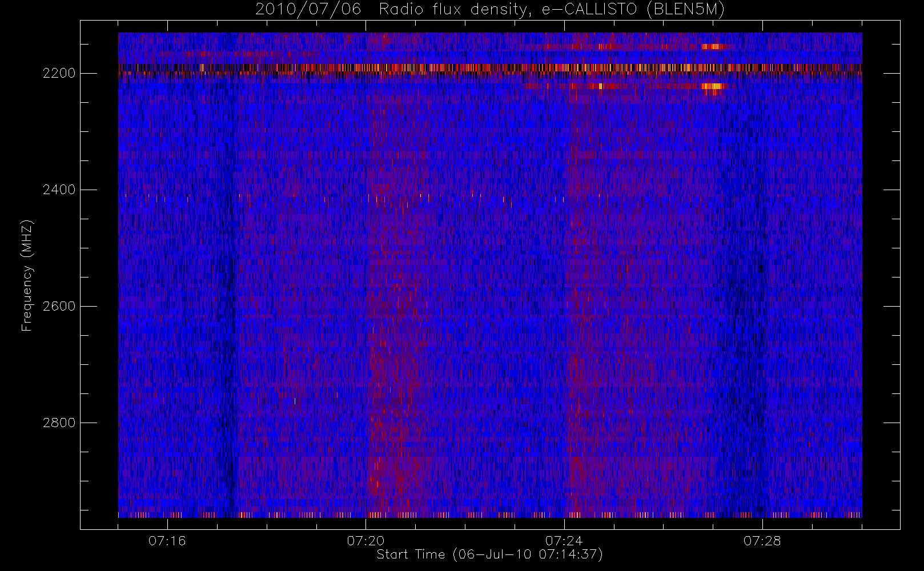This screenshot has width=924, height=571.
Task: Click the 2400 frequency tick label
Action: click(x=59, y=190)
